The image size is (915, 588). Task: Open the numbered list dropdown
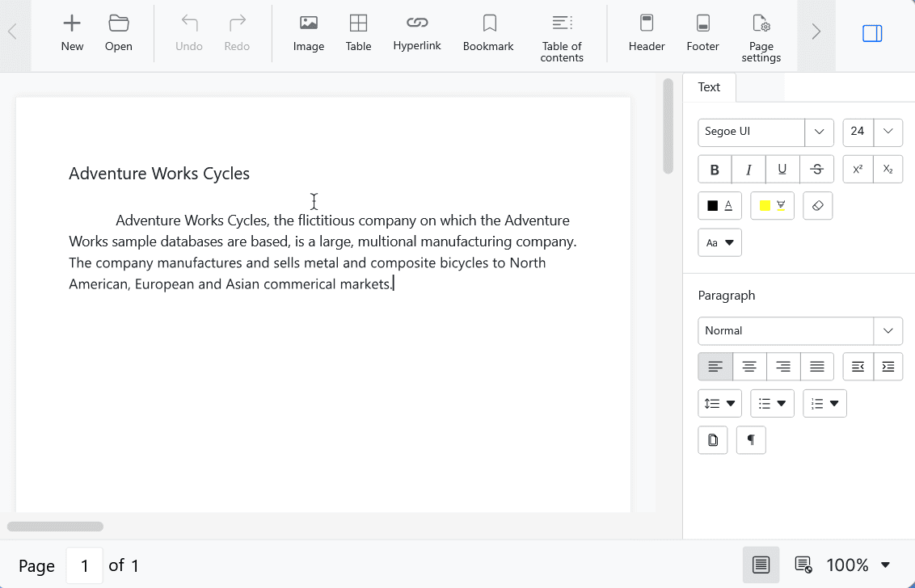(x=824, y=404)
